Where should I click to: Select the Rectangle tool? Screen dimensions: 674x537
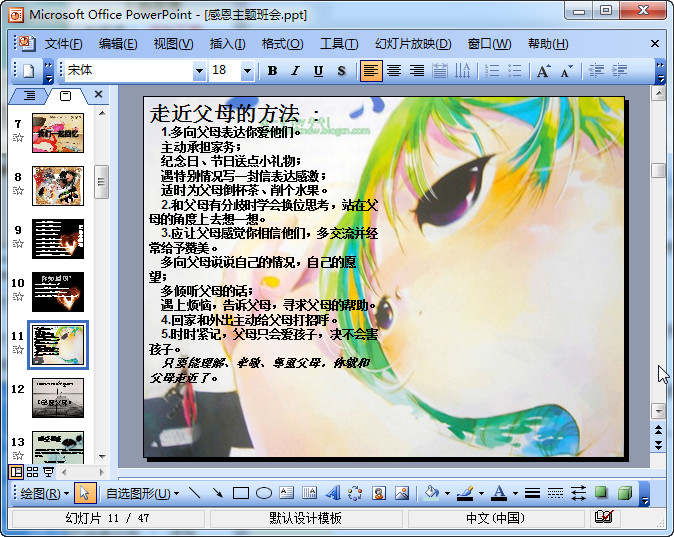(x=241, y=493)
